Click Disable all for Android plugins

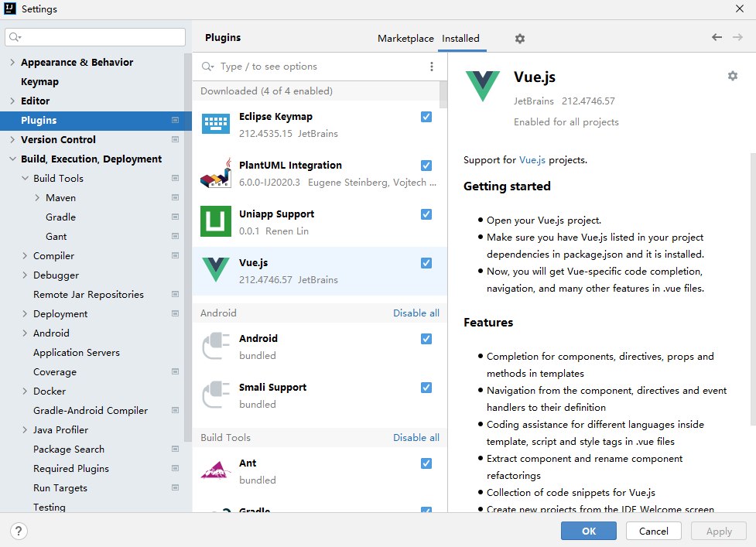point(416,313)
